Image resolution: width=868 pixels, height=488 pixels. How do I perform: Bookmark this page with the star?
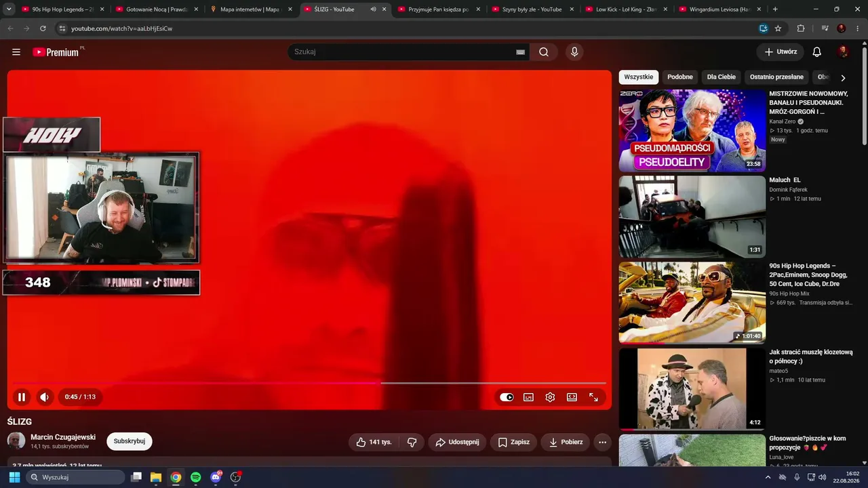click(x=778, y=28)
